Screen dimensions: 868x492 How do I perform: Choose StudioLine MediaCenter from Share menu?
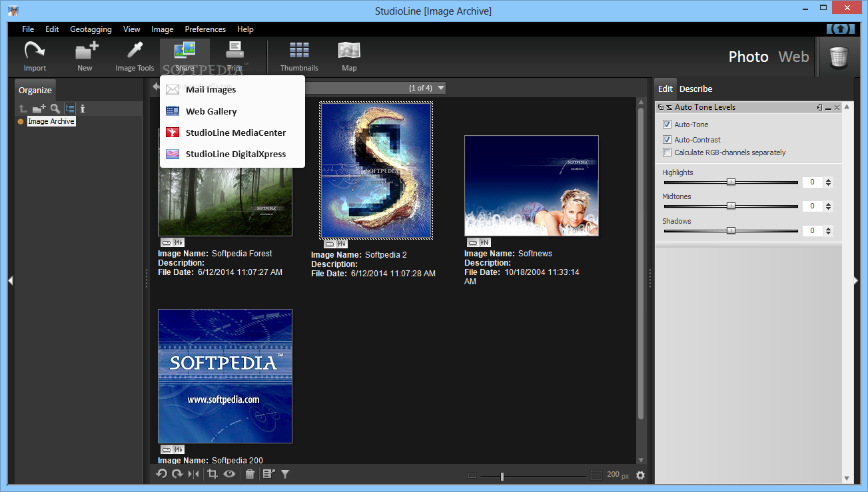pos(232,132)
